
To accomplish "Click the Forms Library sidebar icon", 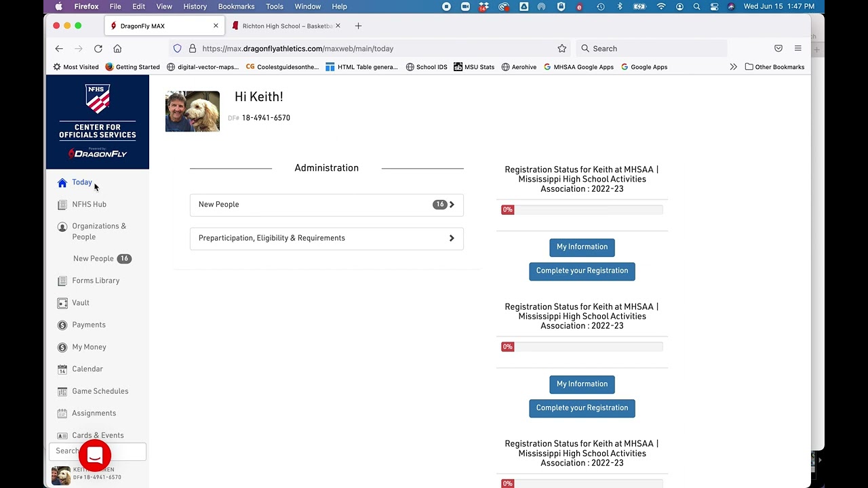I will [62, 281].
